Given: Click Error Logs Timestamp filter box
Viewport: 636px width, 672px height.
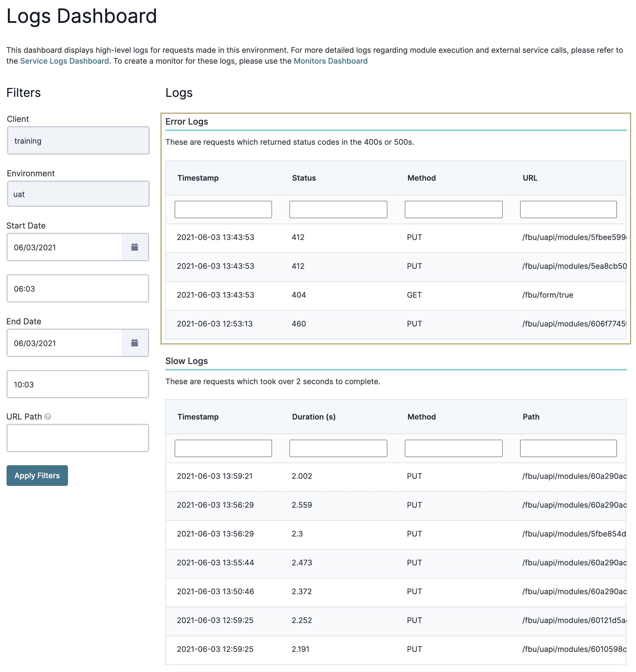Looking at the screenshot, I should (x=223, y=209).
